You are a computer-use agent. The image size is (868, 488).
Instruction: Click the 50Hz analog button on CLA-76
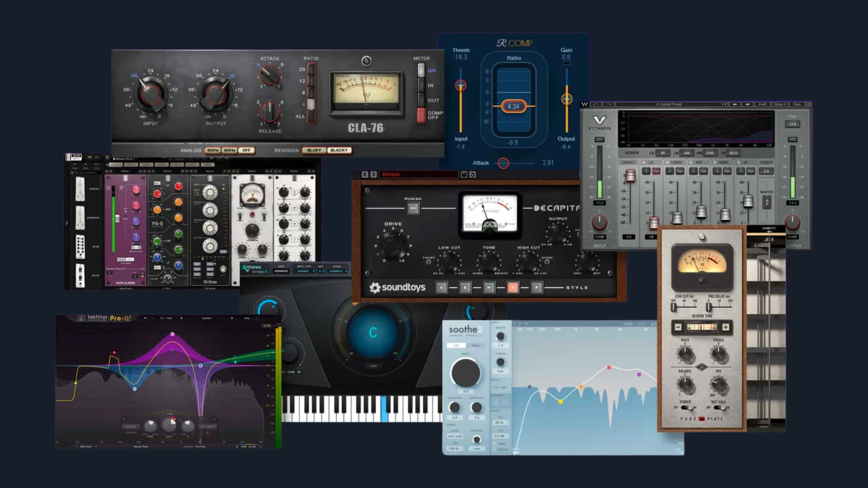[213, 150]
